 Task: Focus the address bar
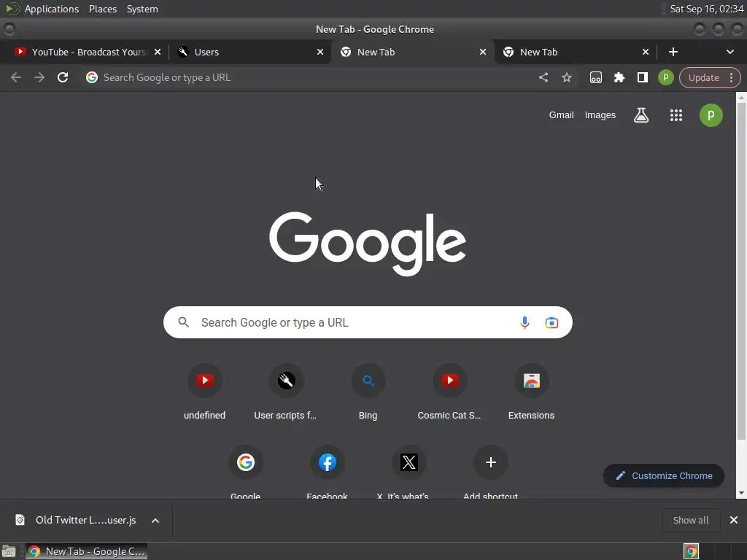pos(309,77)
